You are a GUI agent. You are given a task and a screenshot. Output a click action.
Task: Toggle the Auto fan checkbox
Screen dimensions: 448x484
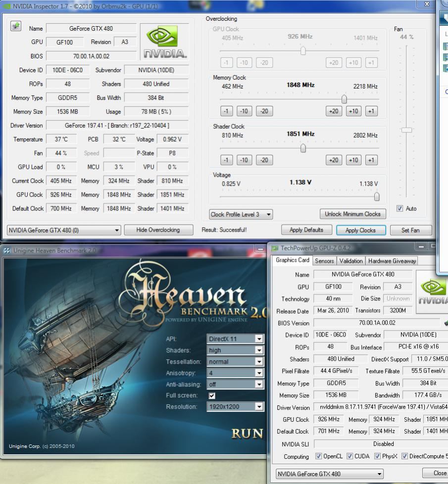tap(399, 208)
